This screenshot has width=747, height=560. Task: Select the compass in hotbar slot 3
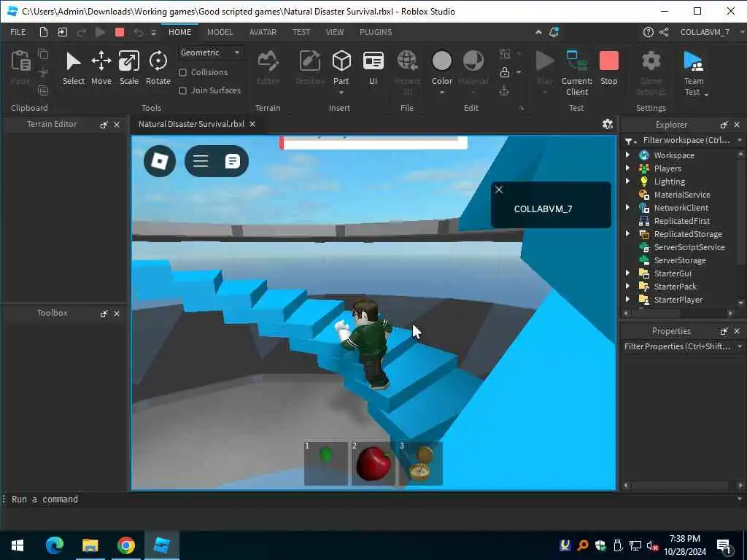[x=420, y=463]
